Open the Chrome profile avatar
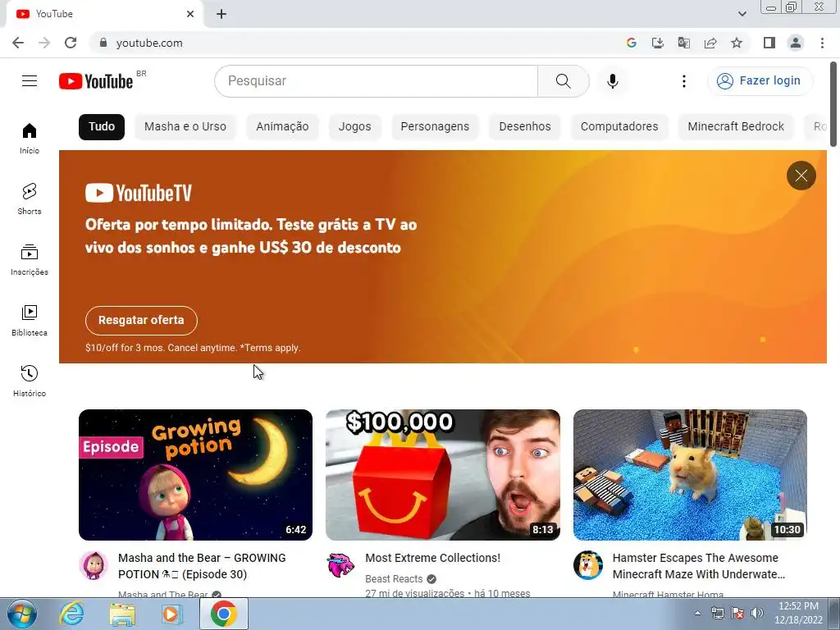Image resolution: width=840 pixels, height=630 pixels. 796,43
